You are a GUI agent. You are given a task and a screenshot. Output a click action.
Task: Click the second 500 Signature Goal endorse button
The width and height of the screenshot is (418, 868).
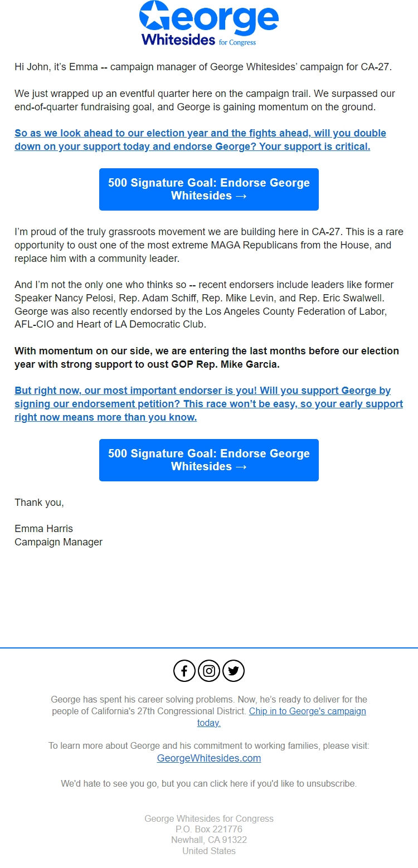click(x=208, y=460)
